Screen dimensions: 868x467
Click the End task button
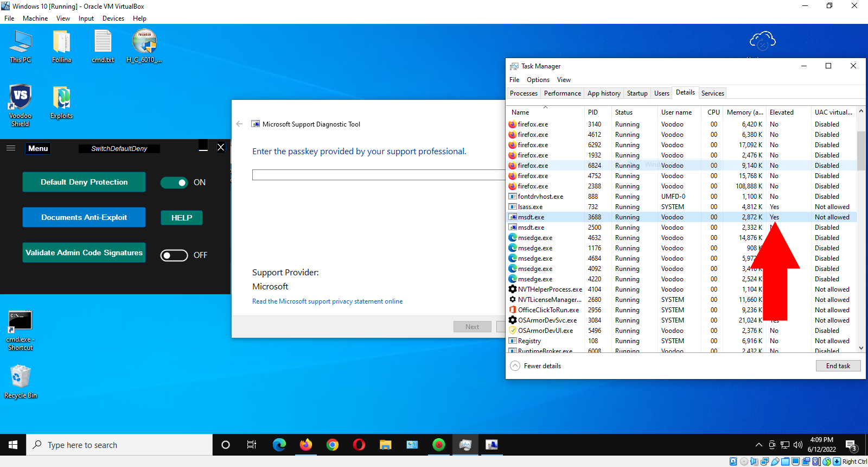click(838, 366)
